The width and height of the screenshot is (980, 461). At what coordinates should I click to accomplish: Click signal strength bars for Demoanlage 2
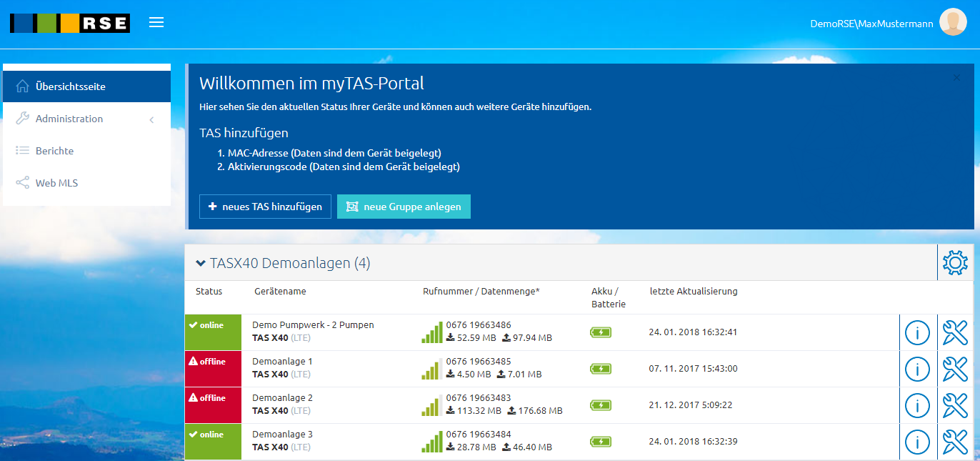click(x=432, y=405)
